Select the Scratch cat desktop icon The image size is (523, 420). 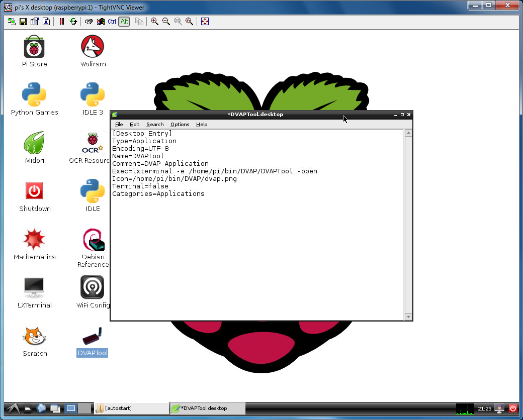point(34,341)
